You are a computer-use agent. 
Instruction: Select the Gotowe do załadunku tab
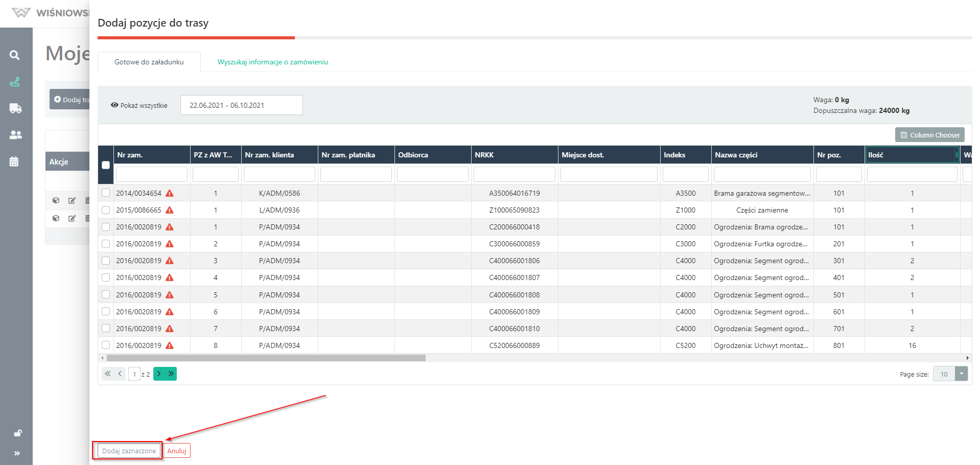coord(149,62)
